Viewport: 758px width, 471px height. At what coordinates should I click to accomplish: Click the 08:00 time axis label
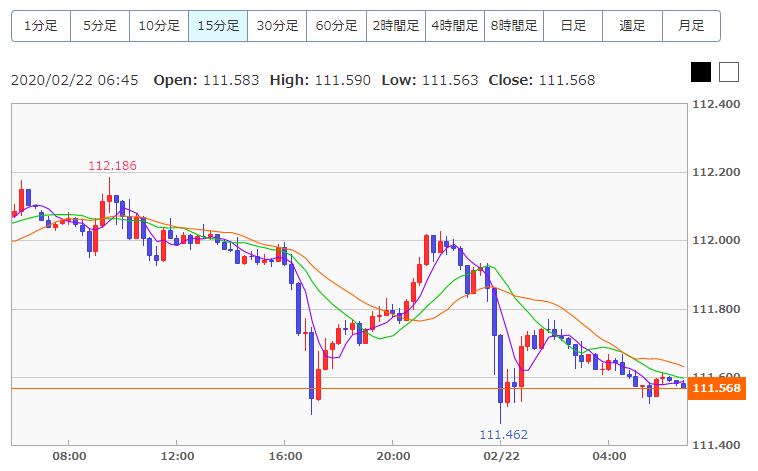pos(69,456)
